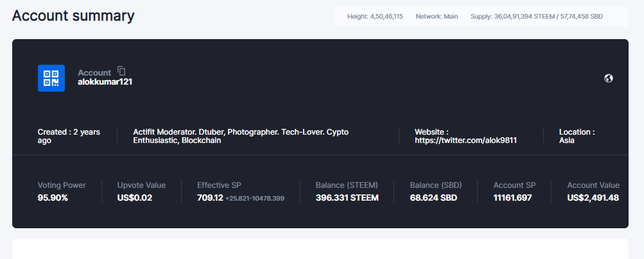
Task: Click the Balance 396.331 STEEM value
Action: (x=347, y=197)
